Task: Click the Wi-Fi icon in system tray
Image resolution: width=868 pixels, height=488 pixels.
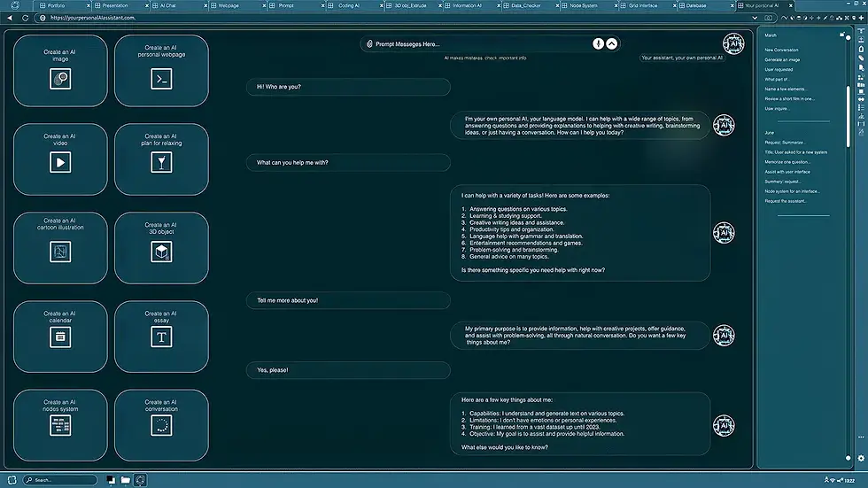Action: [833, 481]
